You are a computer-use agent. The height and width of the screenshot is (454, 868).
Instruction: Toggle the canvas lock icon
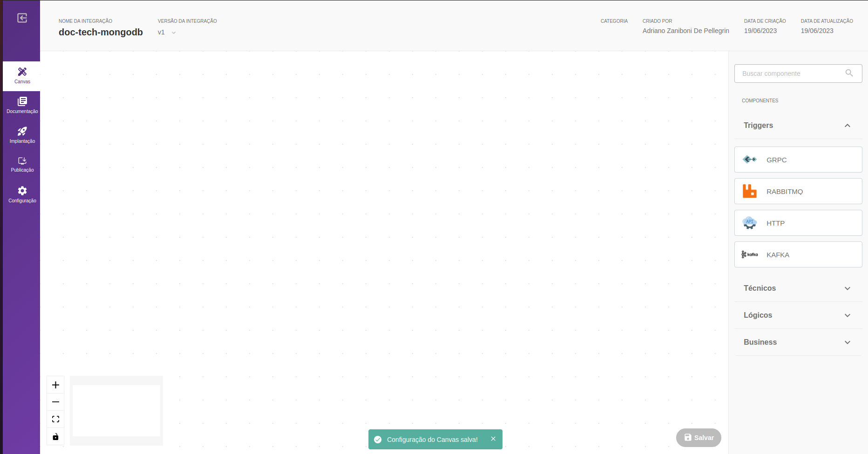point(55,436)
